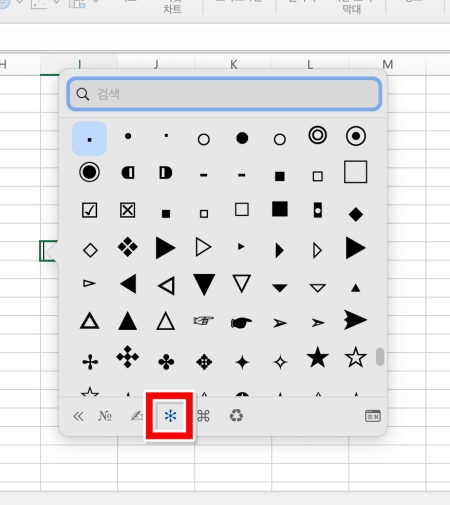Insert the large filled black circle
Viewport: 450px width, 505px height.
[242, 138]
